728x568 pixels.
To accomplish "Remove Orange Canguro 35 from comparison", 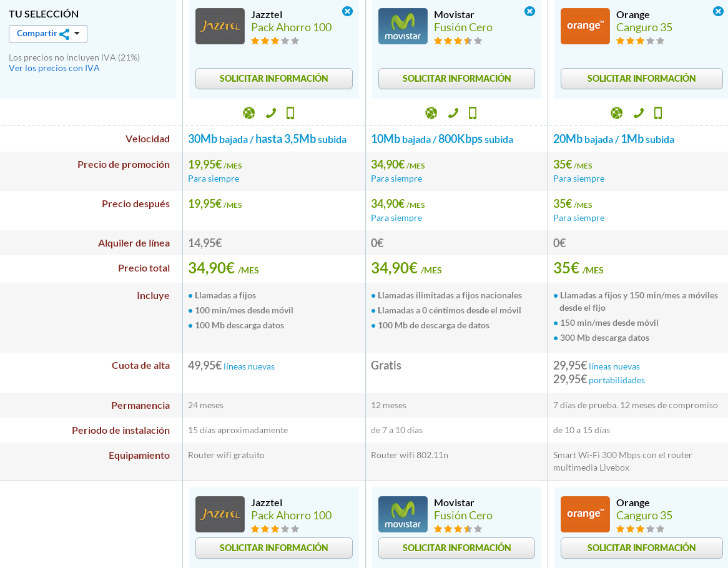I will click(x=718, y=11).
